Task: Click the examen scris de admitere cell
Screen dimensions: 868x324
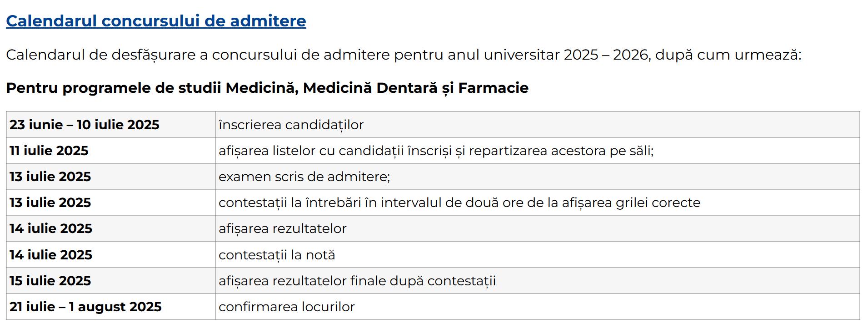Action: tap(304, 177)
